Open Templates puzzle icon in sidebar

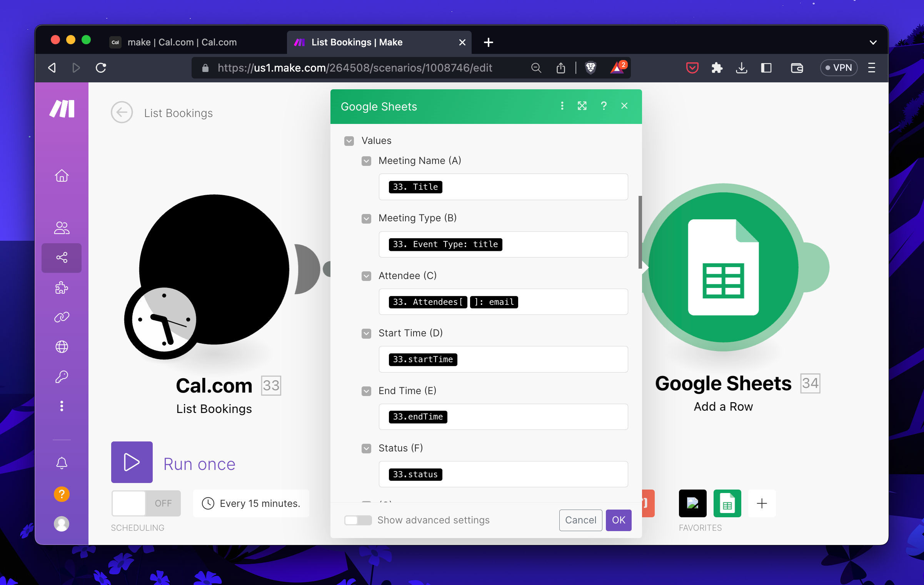pyautogui.click(x=62, y=287)
